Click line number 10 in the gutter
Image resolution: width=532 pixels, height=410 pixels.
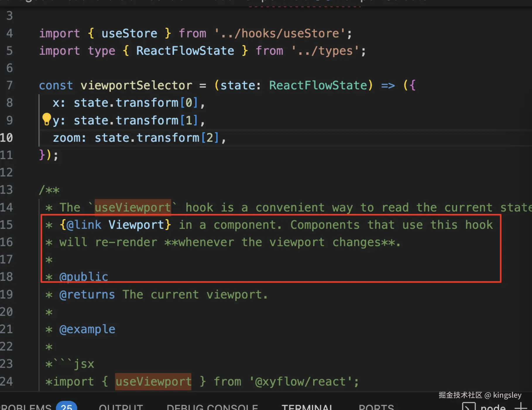(6, 138)
